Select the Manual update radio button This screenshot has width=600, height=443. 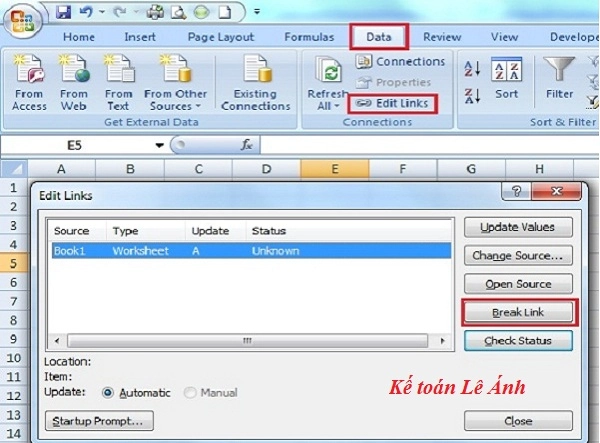pyautogui.click(x=189, y=393)
